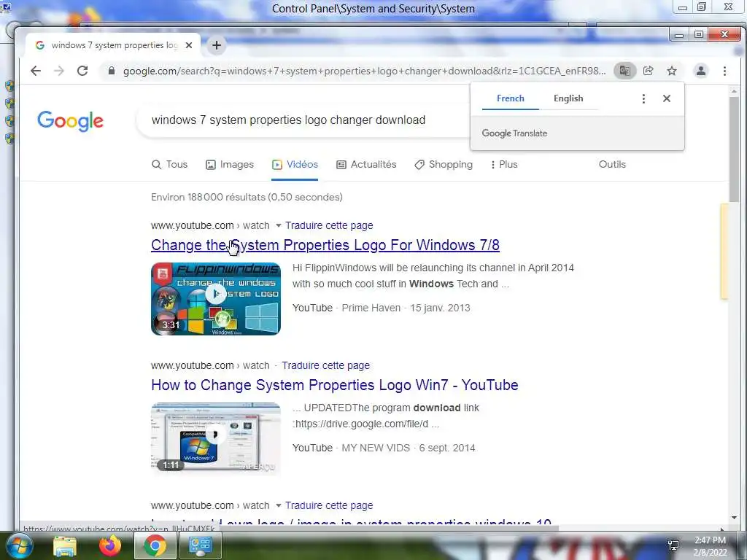
Task: Switch to Images results tab
Action: click(x=230, y=164)
